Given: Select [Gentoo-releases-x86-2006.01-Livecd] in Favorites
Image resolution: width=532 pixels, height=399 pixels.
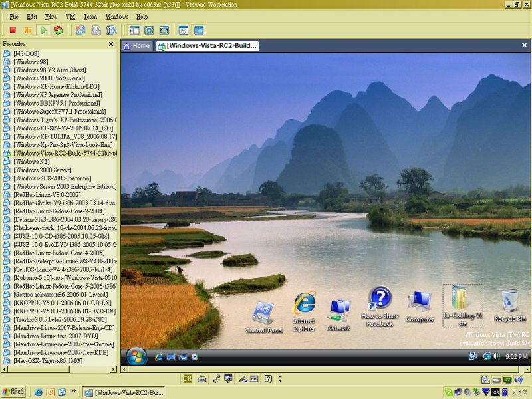Looking at the screenshot, I should coord(61,295).
